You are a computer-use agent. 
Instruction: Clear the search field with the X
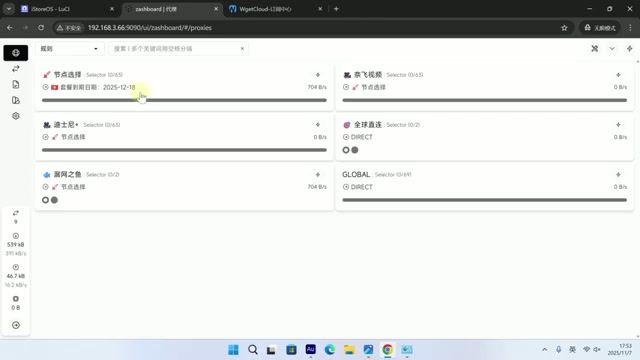tap(242, 49)
